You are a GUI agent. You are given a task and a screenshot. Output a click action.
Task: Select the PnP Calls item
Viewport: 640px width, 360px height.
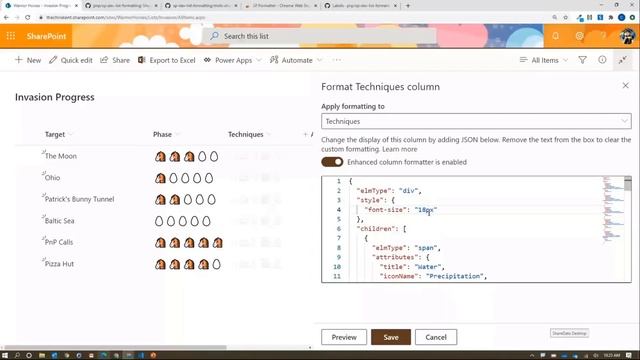coord(59,242)
